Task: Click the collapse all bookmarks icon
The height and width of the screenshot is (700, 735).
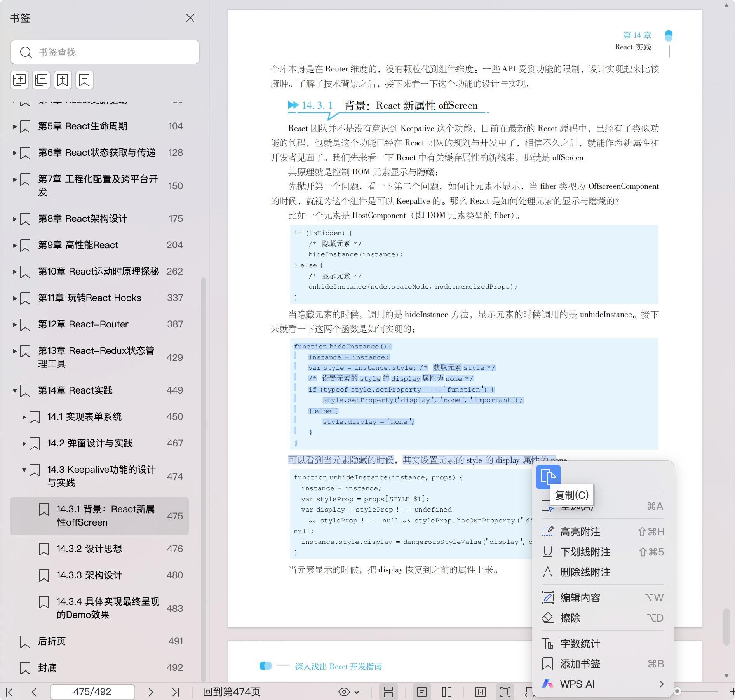Action: [x=41, y=80]
